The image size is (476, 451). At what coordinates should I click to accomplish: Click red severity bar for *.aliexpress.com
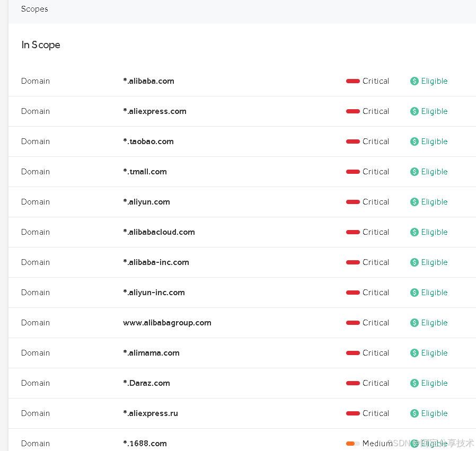tap(352, 111)
